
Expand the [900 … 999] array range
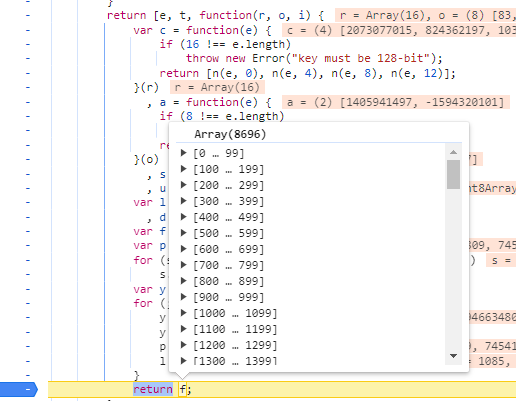click(183, 297)
